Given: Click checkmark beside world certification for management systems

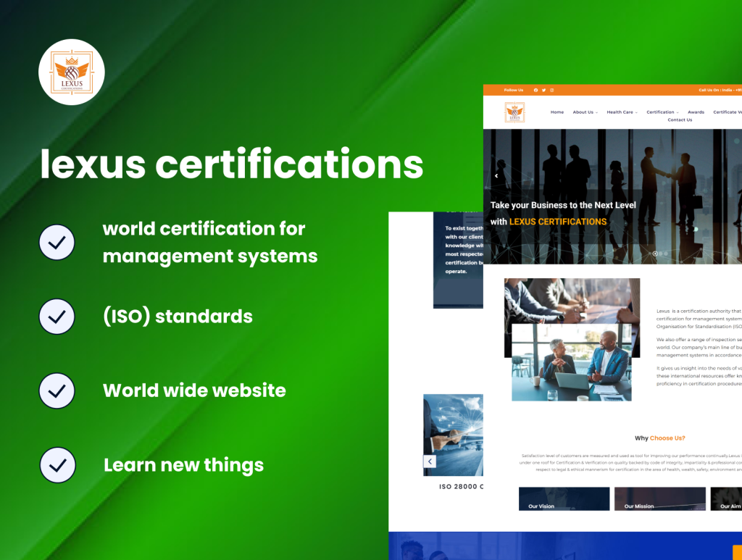Looking at the screenshot, I should coord(57,242).
